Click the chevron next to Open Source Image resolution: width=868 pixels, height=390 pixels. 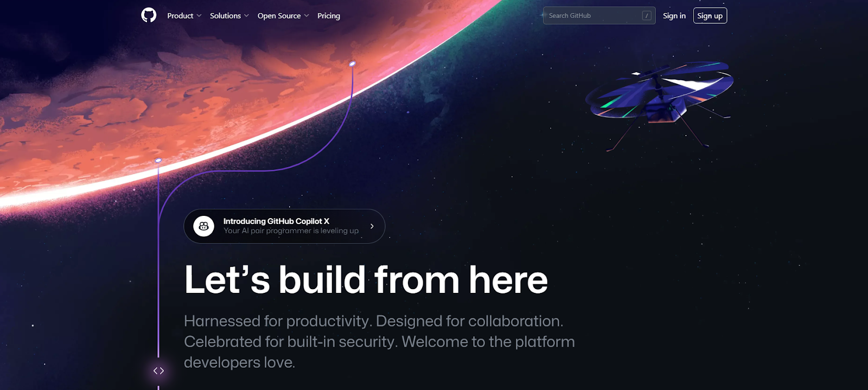tap(307, 16)
